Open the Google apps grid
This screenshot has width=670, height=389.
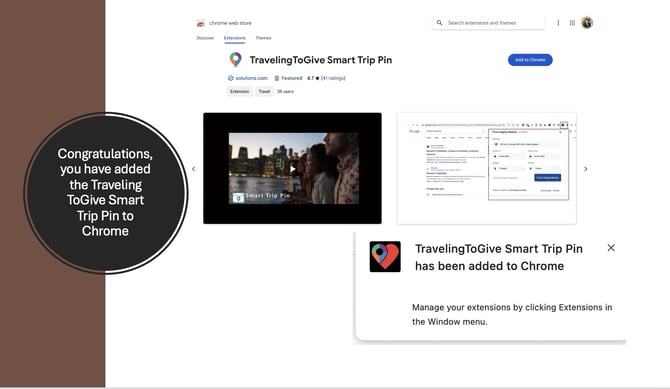(572, 23)
